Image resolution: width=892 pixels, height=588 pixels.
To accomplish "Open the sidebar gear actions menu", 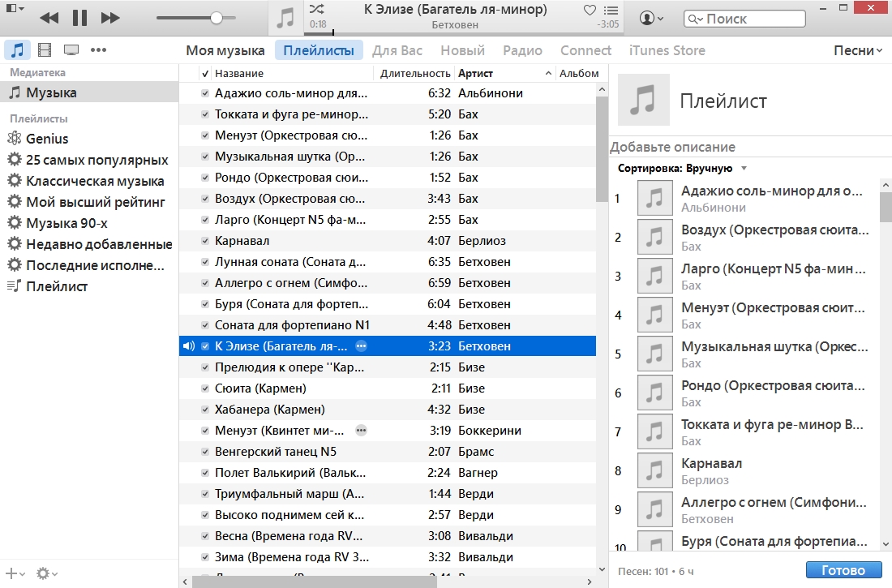I will [x=47, y=573].
